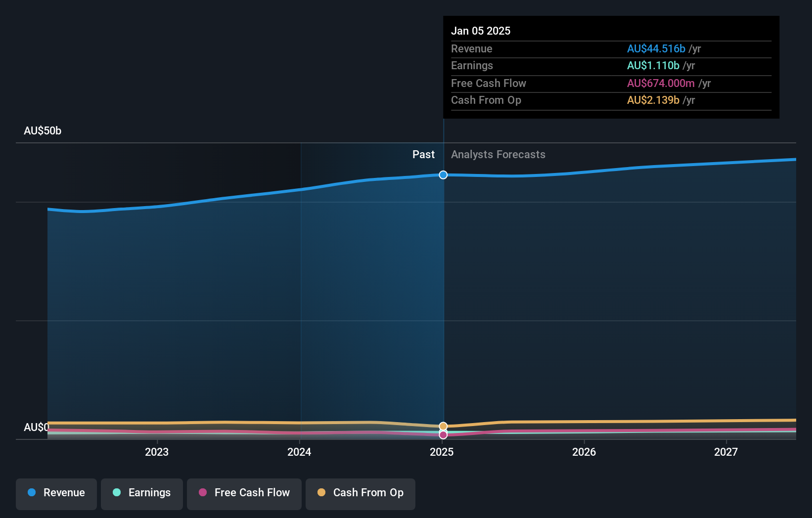Click the 2023 x-axis label

(x=157, y=452)
